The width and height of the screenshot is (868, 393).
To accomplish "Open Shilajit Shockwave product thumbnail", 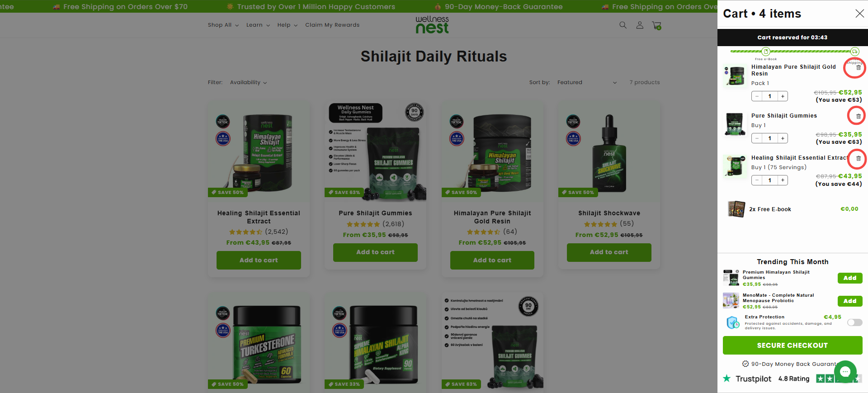I will [x=609, y=152].
